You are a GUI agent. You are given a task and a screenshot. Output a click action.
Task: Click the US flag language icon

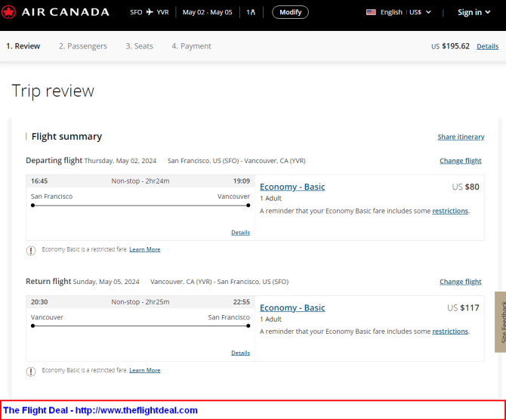[371, 12]
